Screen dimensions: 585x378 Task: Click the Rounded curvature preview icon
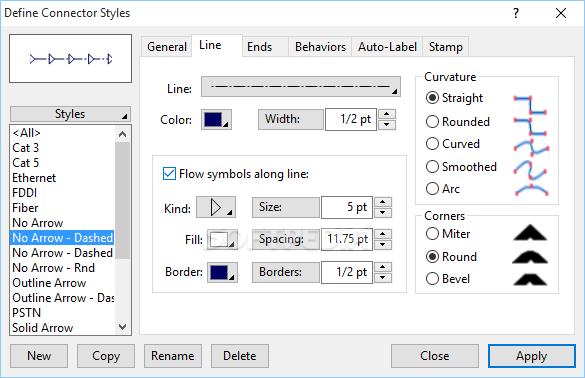pos(530,126)
